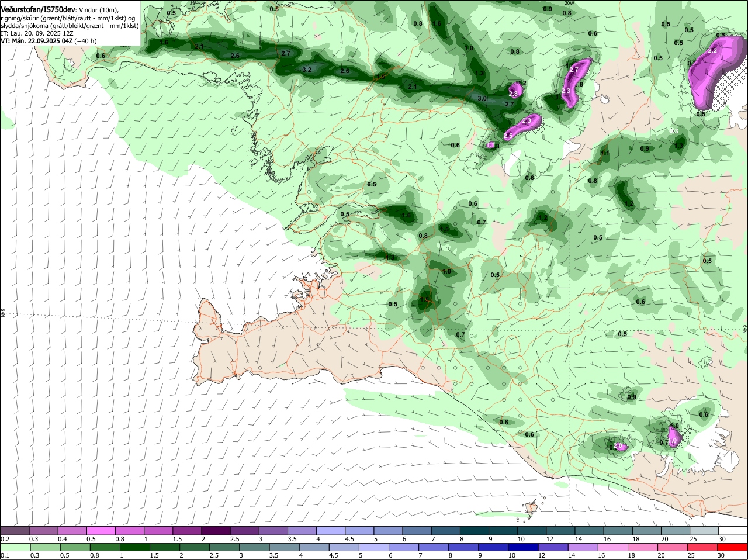748x560 pixels.
Task: Click the '0.4' label under the snow legend
Action: 63,538
